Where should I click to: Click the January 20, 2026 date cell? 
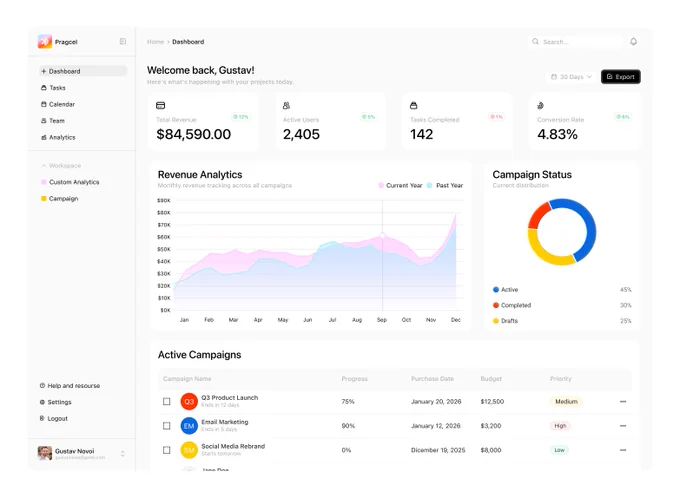click(436, 402)
